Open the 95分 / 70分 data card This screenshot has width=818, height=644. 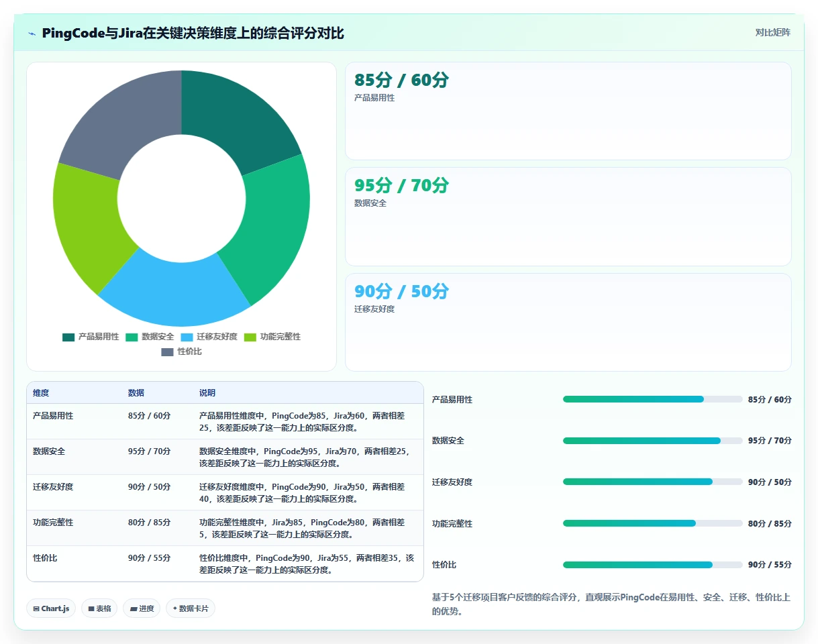tap(568, 217)
